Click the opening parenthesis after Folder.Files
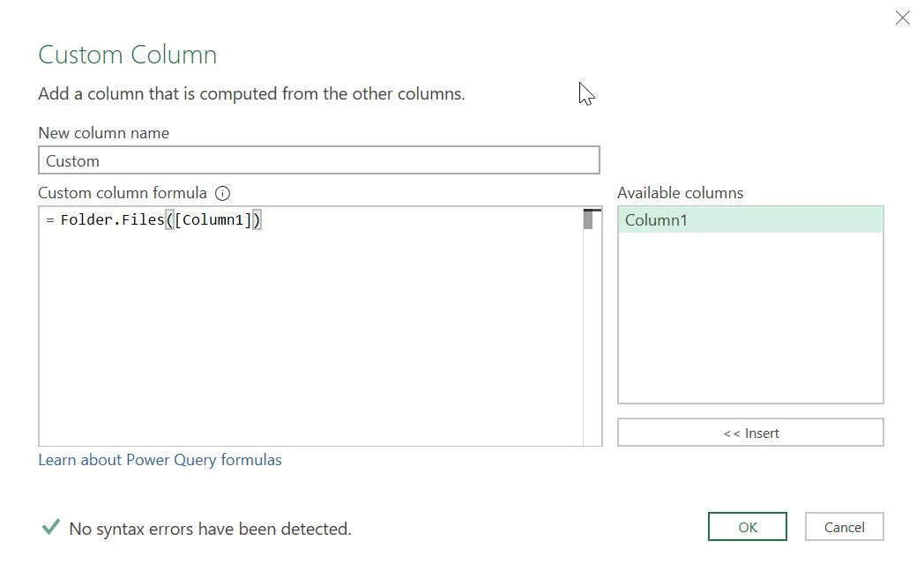 pos(169,219)
